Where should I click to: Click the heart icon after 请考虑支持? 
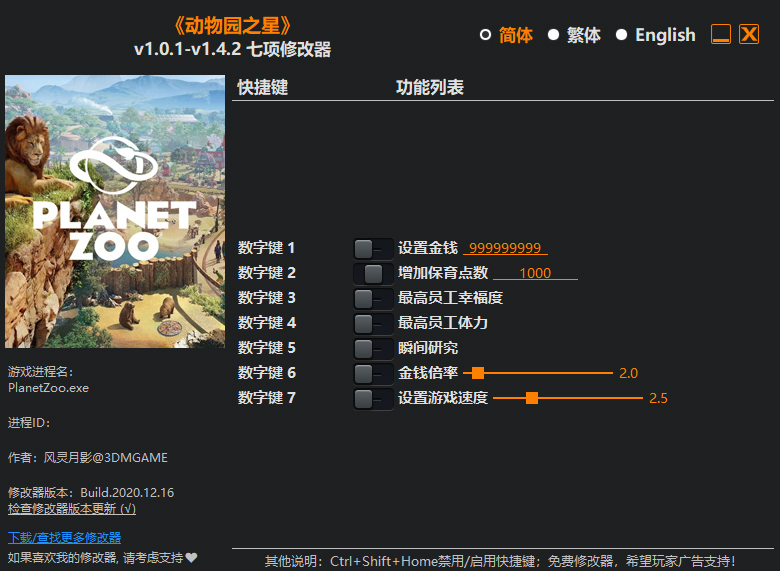tap(192, 558)
